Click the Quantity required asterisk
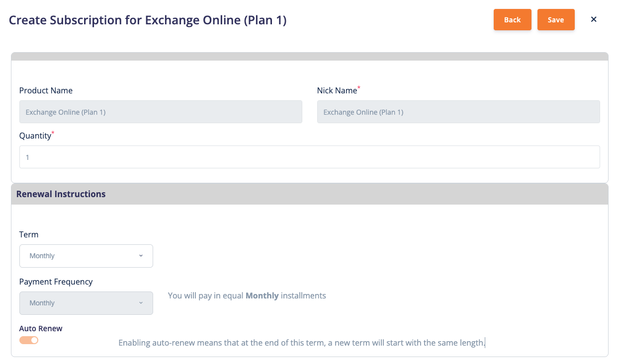The width and height of the screenshot is (619, 364). tap(52, 133)
